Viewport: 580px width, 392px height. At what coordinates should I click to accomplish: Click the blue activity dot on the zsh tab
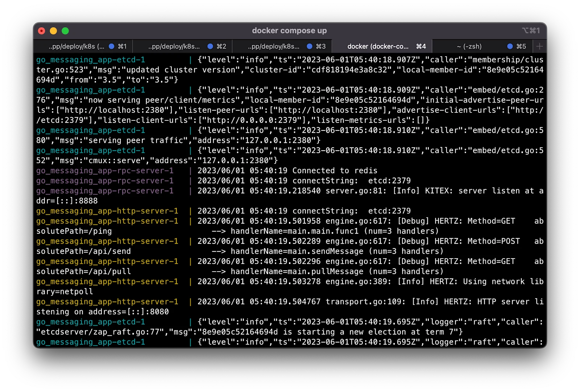coord(510,46)
